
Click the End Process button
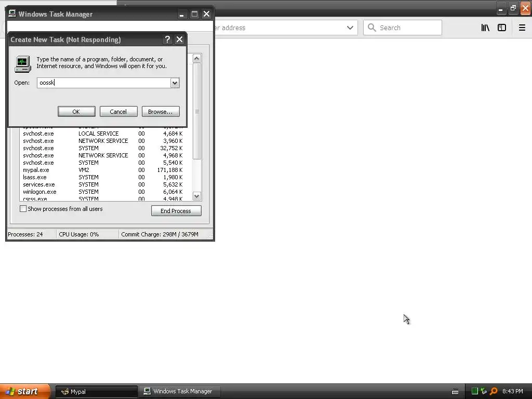click(176, 211)
